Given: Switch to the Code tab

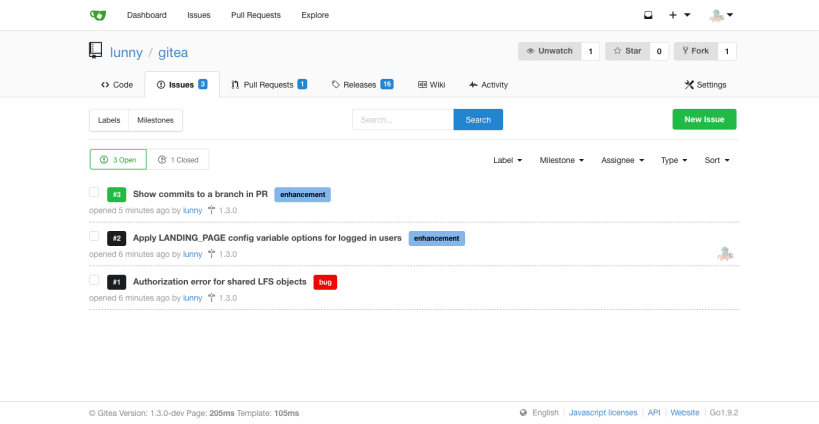Looking at the screenshot, I should tap(117, 85).
